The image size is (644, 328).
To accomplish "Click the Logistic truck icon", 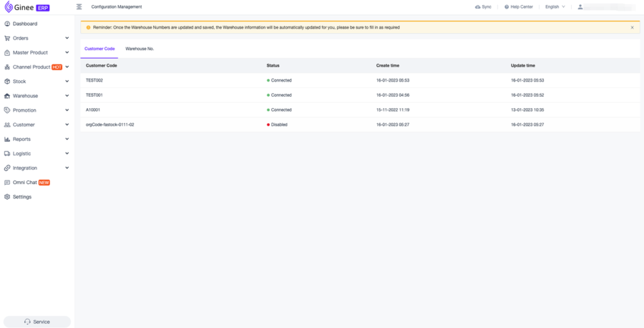I will [x=7, y=154].
